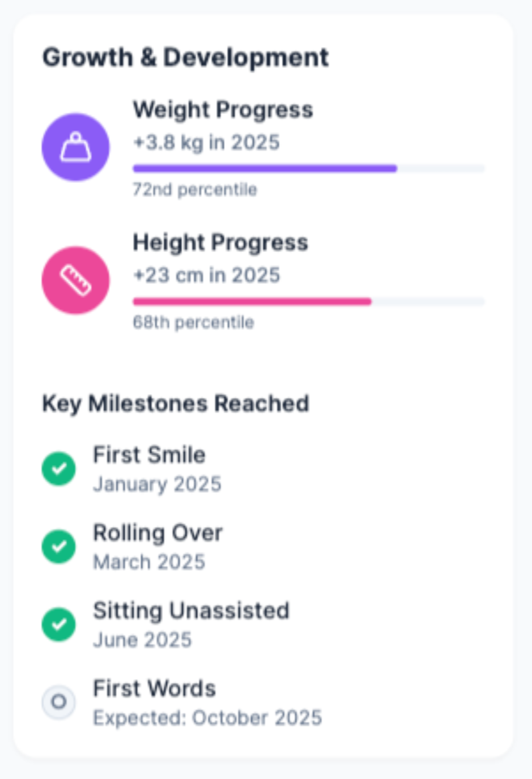532x779 pixels.
Task: Open the Sitting Unassisted milestone
Action: [191, 611]
